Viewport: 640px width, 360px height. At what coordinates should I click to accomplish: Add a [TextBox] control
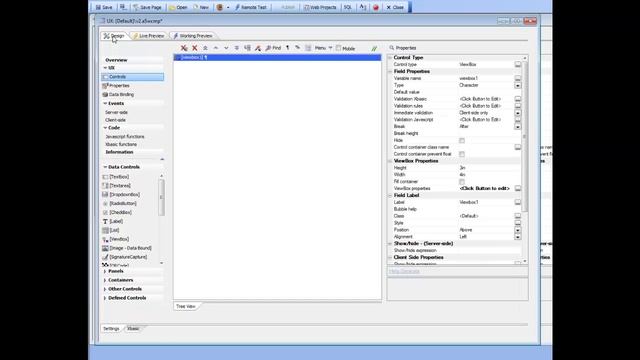click(x=116, y=177)
